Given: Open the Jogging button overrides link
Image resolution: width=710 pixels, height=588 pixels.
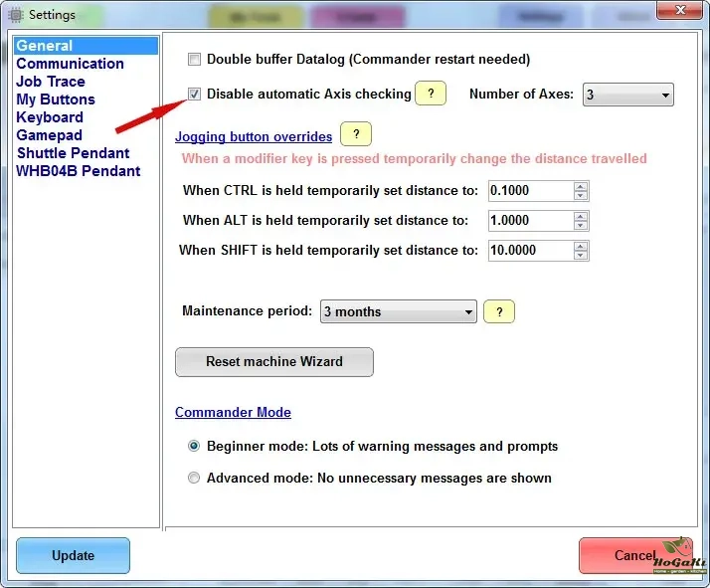Looking at the screenshot, I should pos(254,136).
